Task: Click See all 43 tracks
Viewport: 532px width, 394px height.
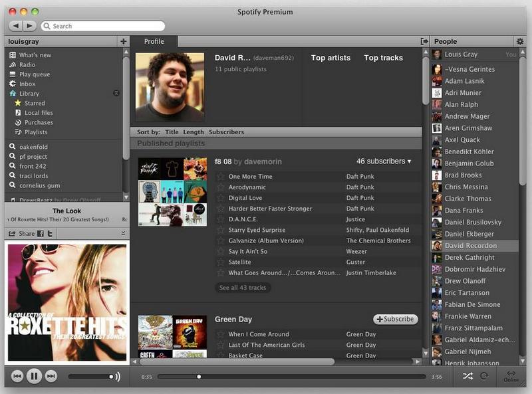Action: pos(243,288)
